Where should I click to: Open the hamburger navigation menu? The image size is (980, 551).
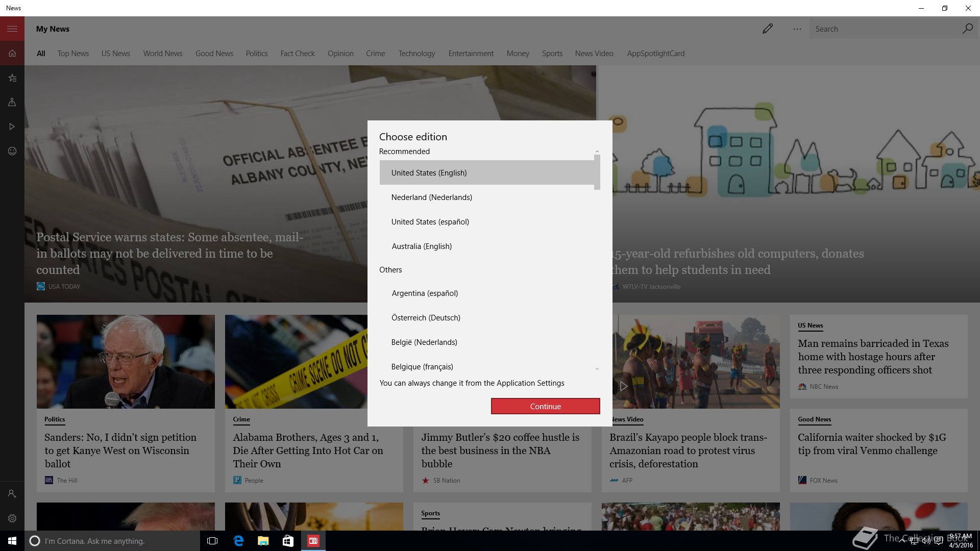click(x=12, y=29)
